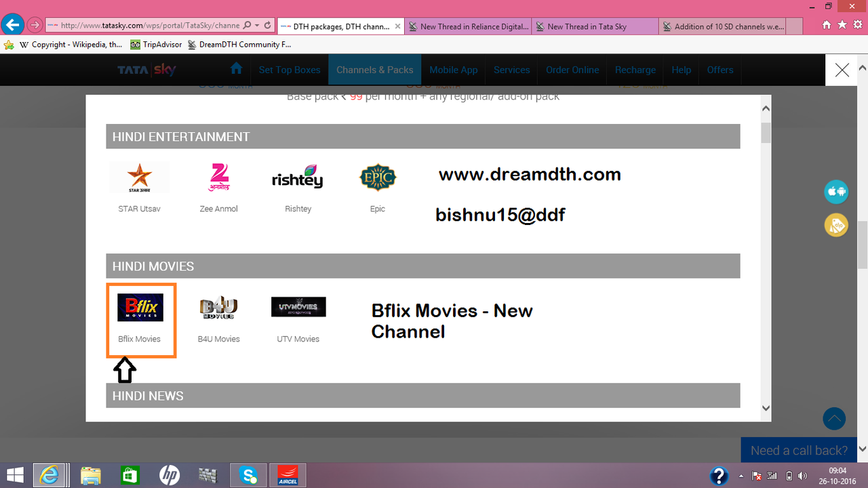868x488 pixels.
Task: Open the network signal tray icon
Action: pyautogui.click(x=771, y=476)
